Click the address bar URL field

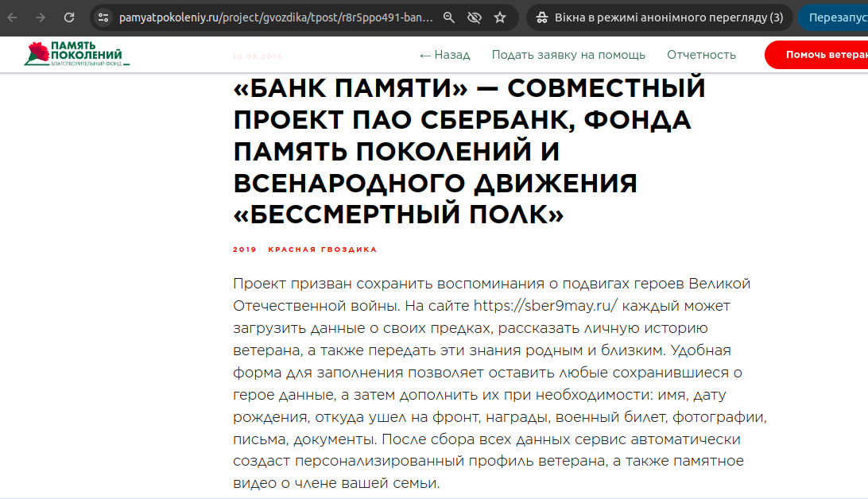(276, 17)
